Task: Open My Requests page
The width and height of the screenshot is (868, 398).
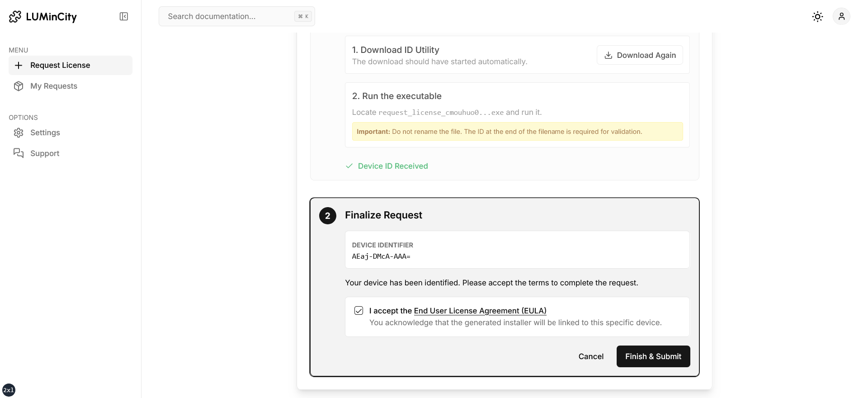Action: point(71,86)
